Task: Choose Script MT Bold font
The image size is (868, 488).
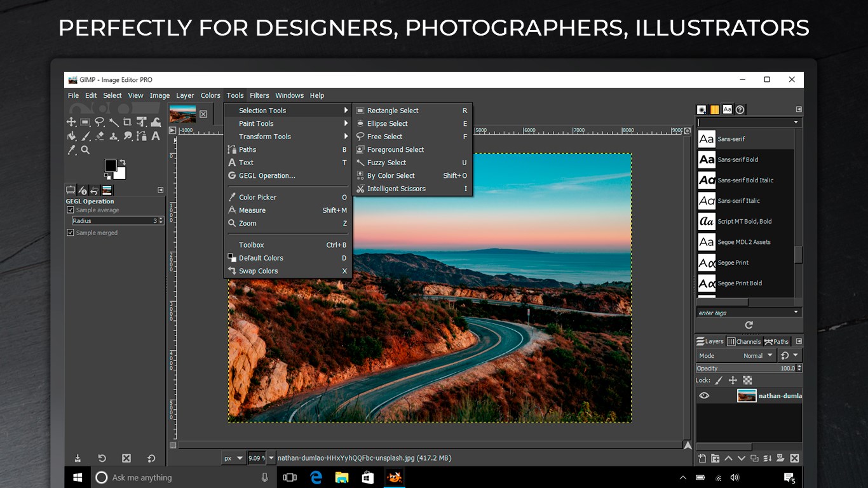Action: [745, 222]
